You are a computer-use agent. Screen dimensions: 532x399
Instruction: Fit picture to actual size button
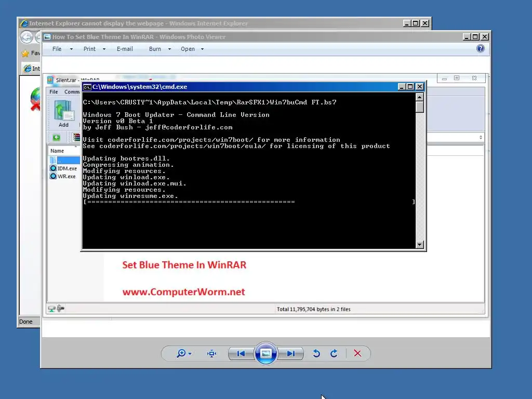tap(212, 353)
